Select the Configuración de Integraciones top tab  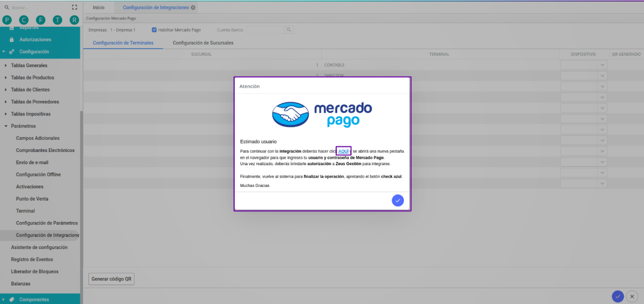pos(156,8)
